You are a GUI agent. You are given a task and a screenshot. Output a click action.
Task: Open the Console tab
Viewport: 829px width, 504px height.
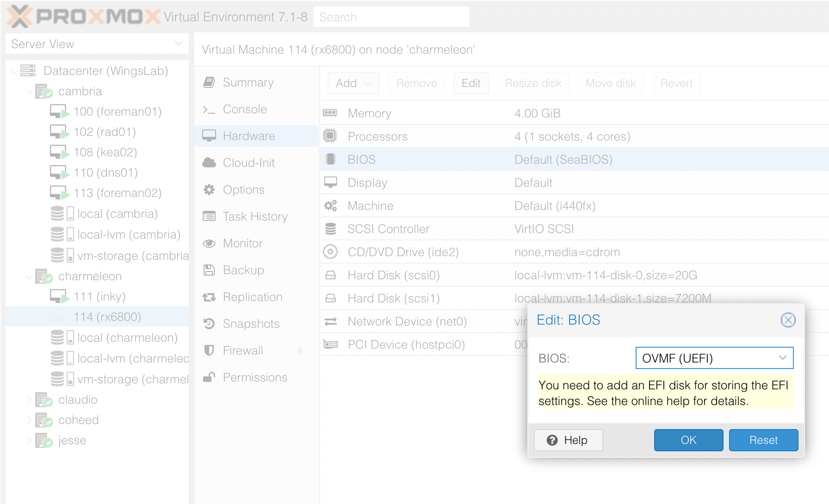257,109
